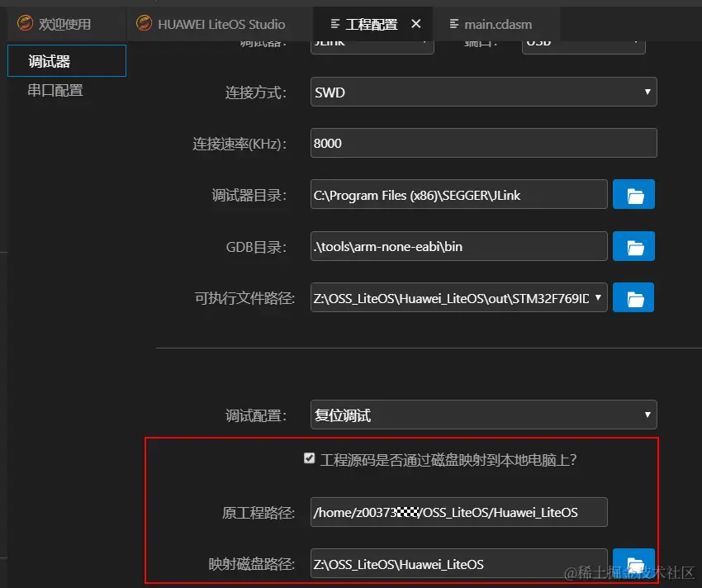
Task: Switch to HUAWEI LiteOS Studio tab
Action: (221, 24)
